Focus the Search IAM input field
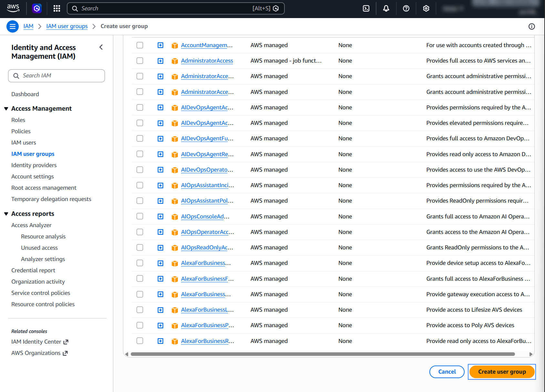 click(57, 76)
